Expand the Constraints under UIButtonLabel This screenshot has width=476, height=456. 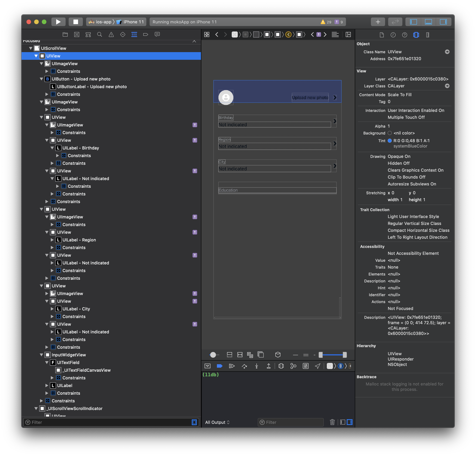(47, 94)
